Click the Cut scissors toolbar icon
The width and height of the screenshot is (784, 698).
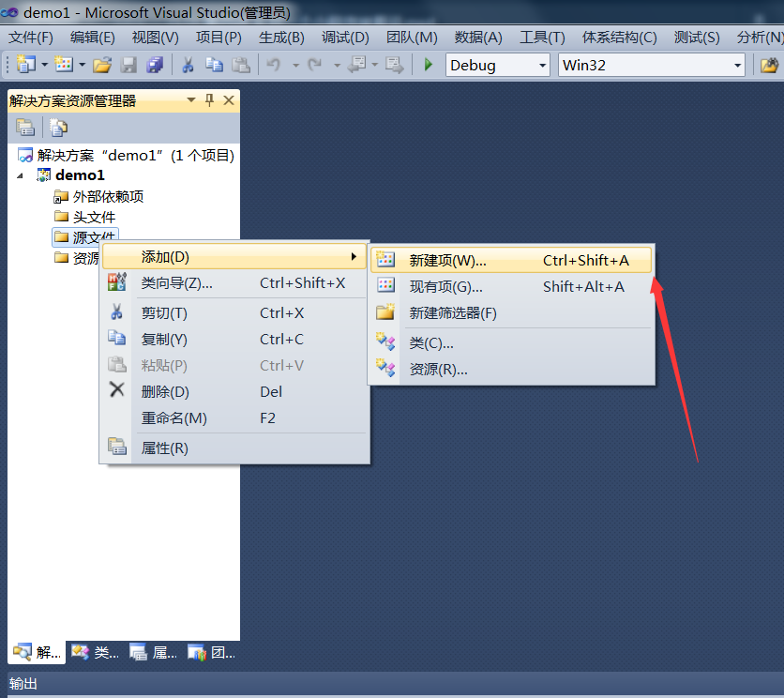tap(188, 65)
